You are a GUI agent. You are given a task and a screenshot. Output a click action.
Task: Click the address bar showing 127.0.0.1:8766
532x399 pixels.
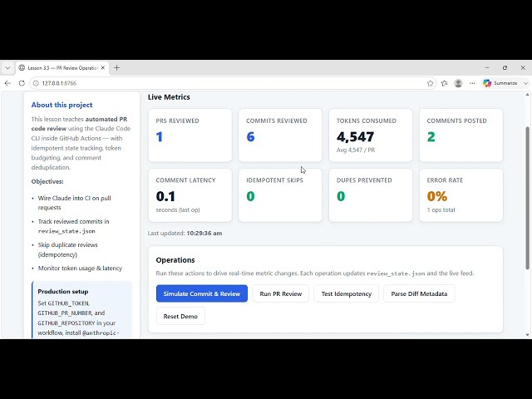[x=231, y=83]
